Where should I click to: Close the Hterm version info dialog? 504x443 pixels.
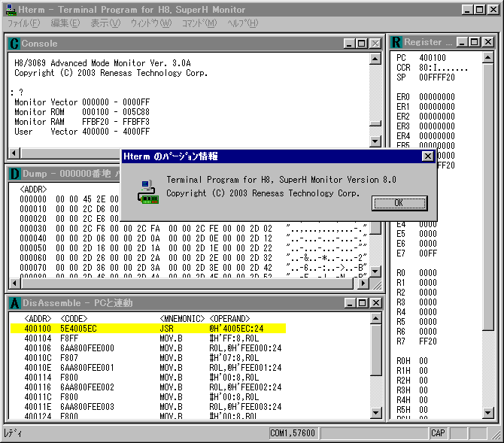tap(427, 156)
